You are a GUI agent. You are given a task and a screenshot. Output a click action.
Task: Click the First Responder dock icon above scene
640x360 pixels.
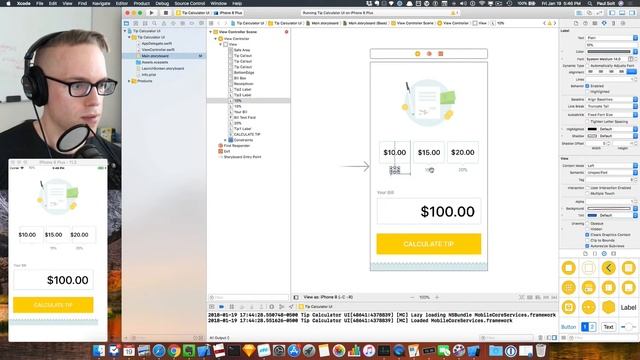click(429, 53)
